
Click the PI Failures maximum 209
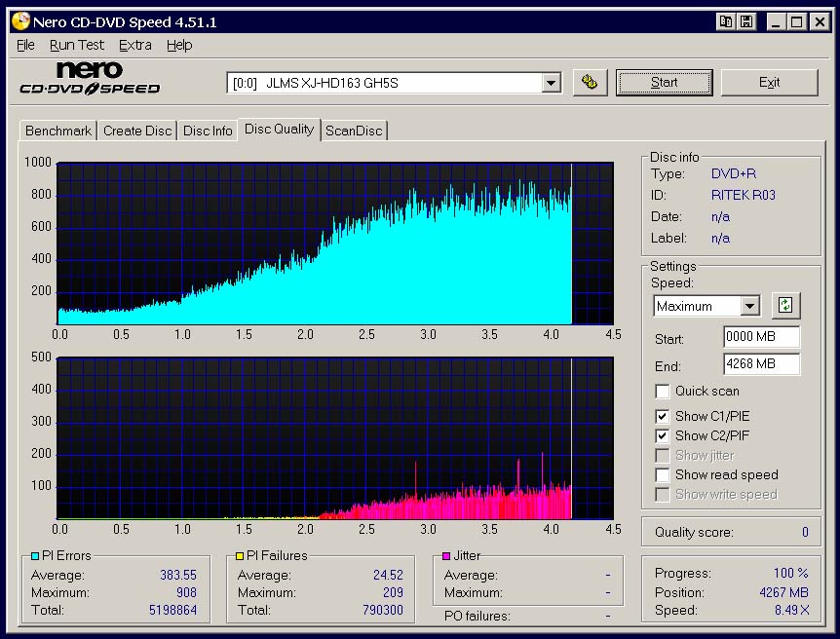click(x=393, y=592)
